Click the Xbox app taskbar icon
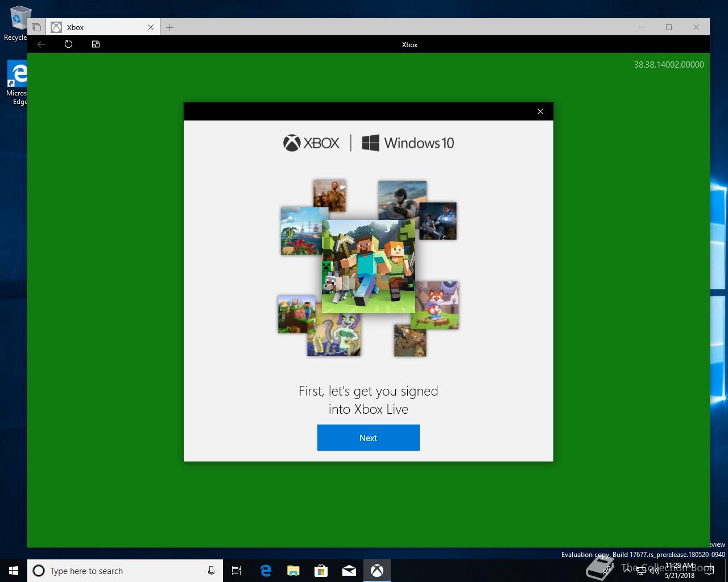The width and height of the screenshot is (728, 582). coord(377,571)
